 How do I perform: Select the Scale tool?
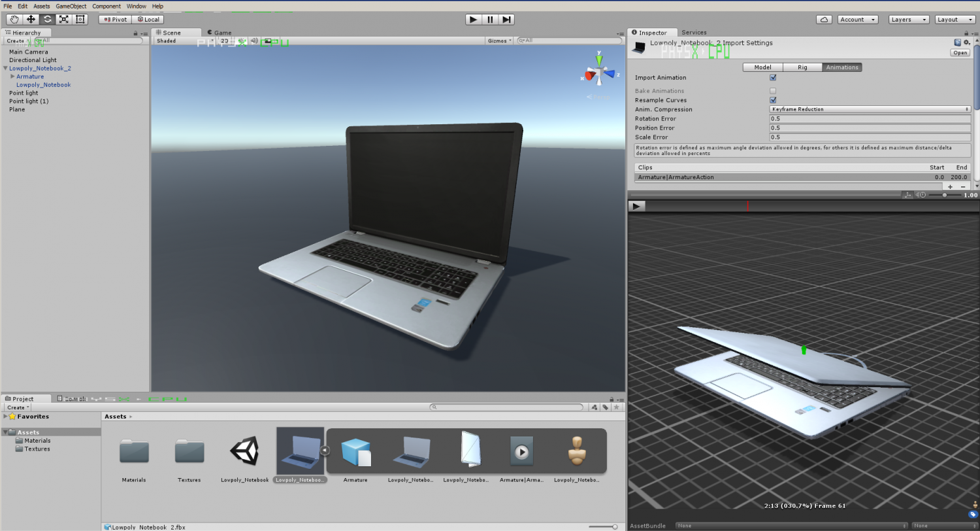tap(63, 20)
